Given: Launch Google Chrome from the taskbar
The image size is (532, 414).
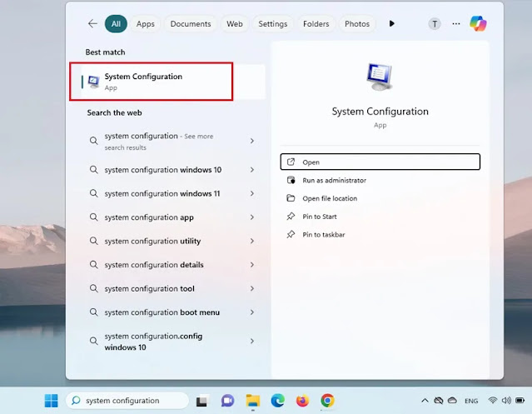Looking at the screenshot, I should 327,401.
